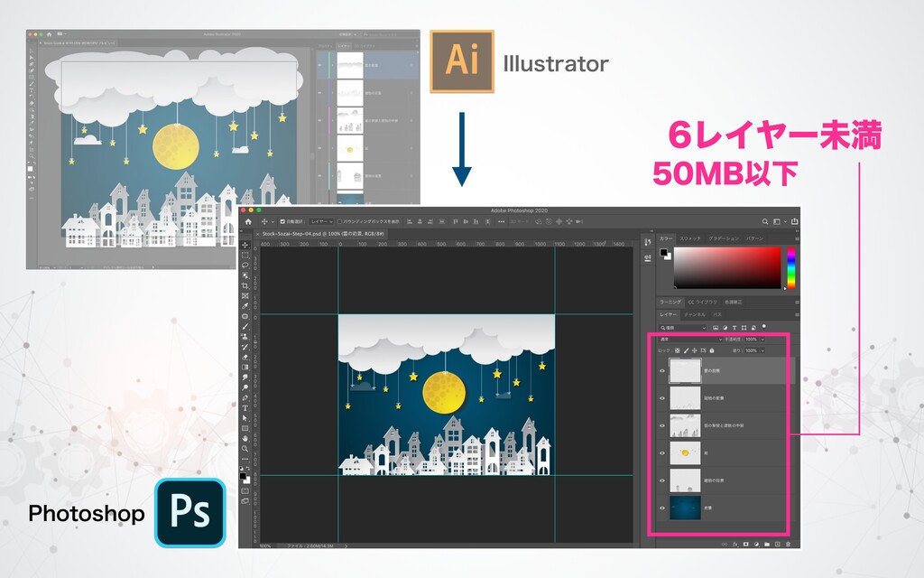Click the new group folder icon
The width and height of the screenshot is (924, 578).
[x=767, y=545]
